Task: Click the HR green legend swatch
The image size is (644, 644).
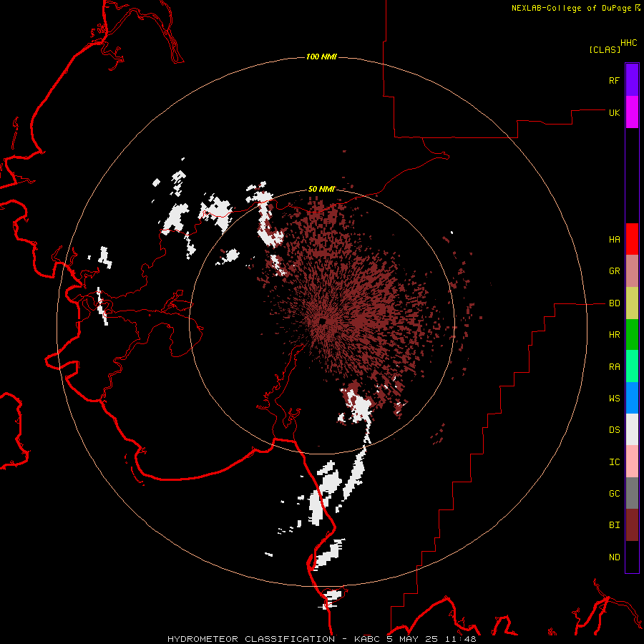Action: click(632, 334)
